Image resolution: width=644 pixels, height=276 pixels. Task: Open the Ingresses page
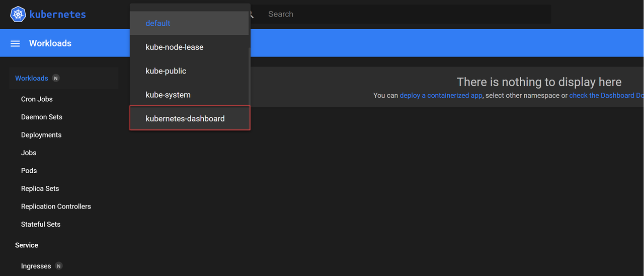click(x=36, y=266)
